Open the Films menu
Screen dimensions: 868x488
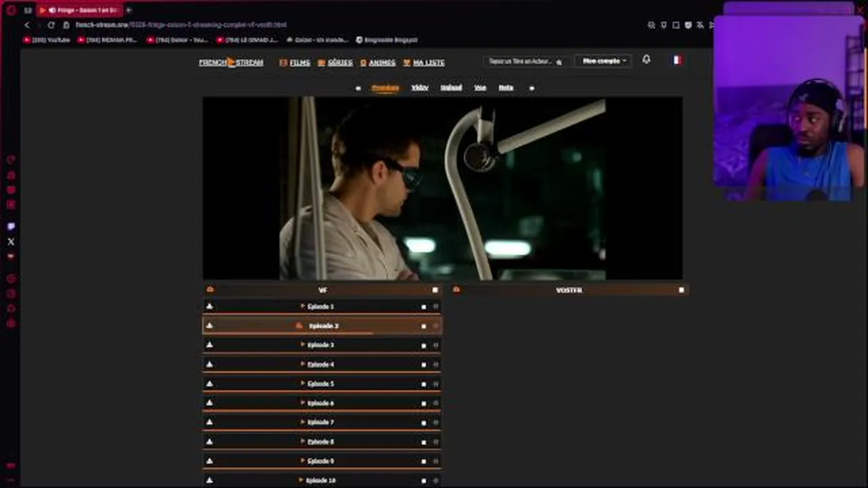[x=295, y=62]
